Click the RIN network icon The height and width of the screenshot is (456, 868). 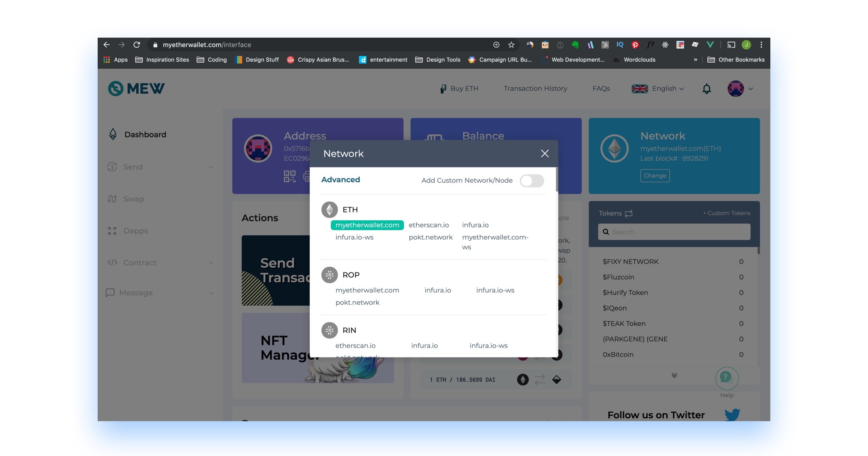pyautogui.click(x=329, y=330)
